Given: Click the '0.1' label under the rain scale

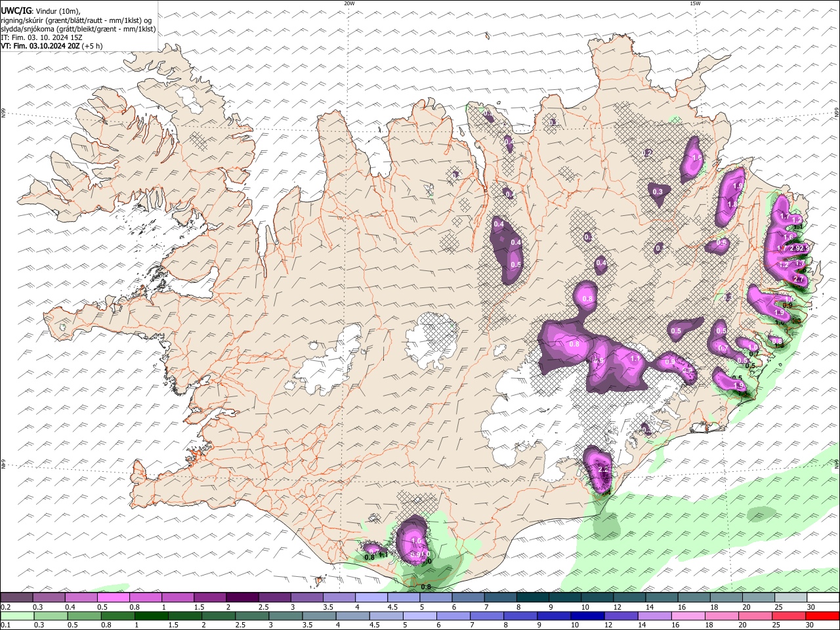Looking at the screenshot, I should click(6, 625).
